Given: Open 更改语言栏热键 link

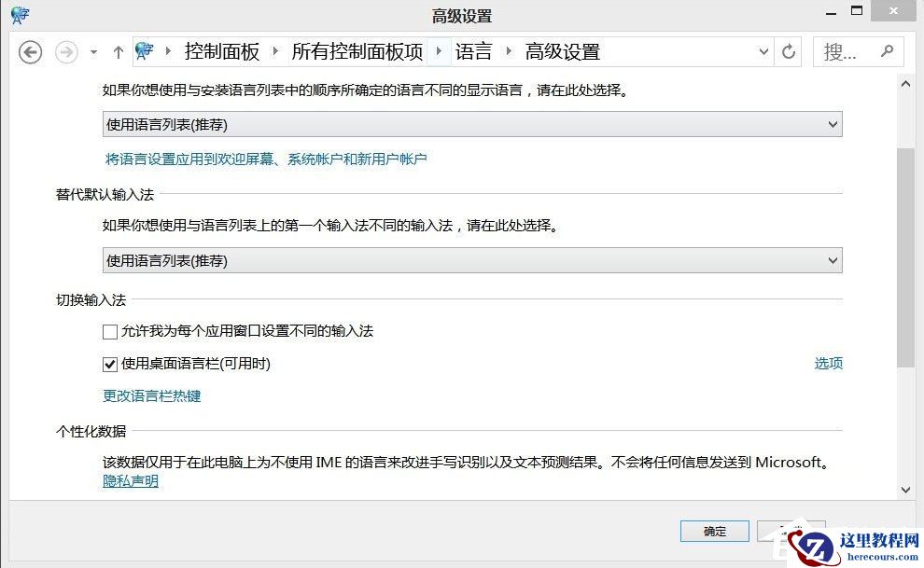Looking at the screenshot, I should [x=151, y=395].
